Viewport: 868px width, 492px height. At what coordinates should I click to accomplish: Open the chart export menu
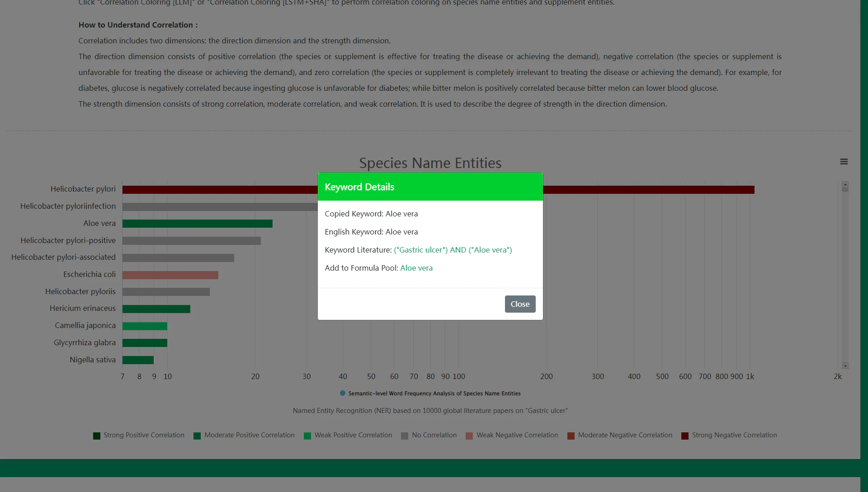point(844,161)
